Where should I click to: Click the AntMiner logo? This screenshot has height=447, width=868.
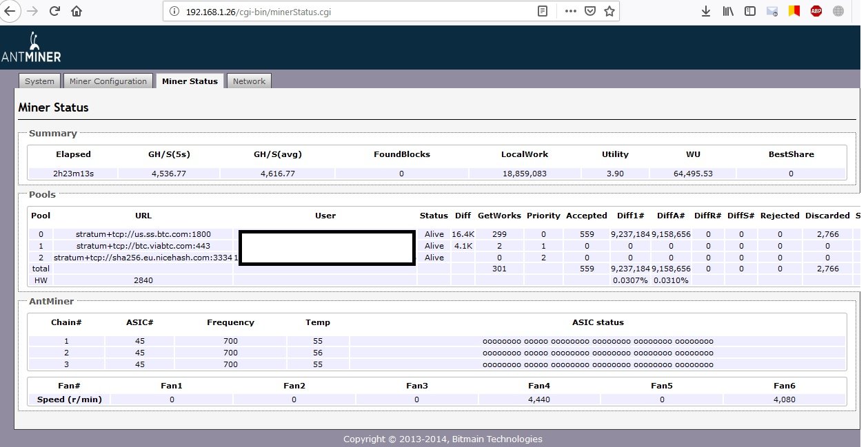pyautogui.click(x=30, y=48)
